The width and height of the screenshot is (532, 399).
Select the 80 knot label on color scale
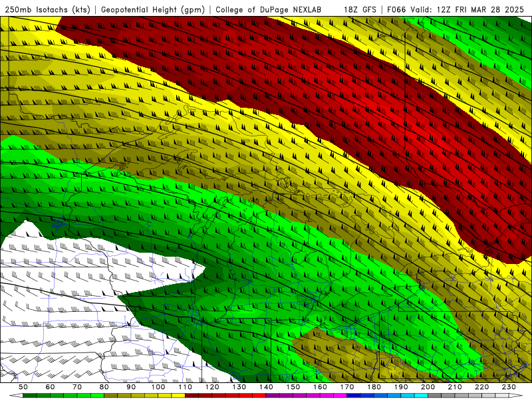pos(104,387)
